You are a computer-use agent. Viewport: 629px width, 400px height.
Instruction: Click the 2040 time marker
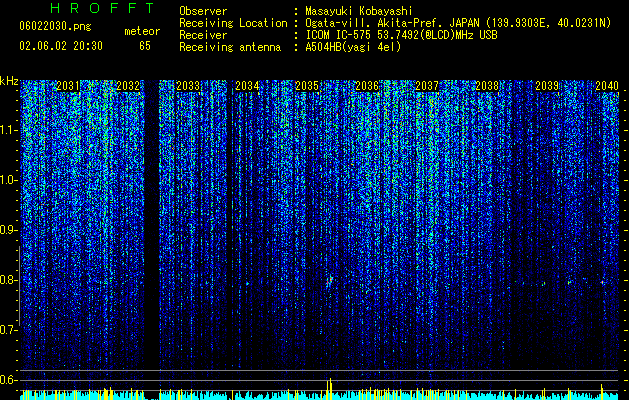[x=607, y=86]
